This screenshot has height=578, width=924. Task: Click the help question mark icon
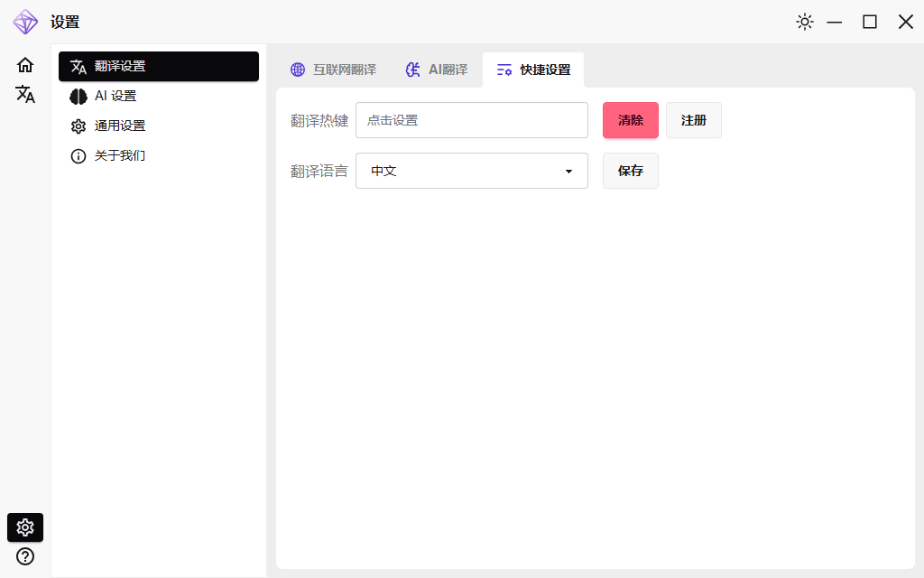[x=24, y=555]
